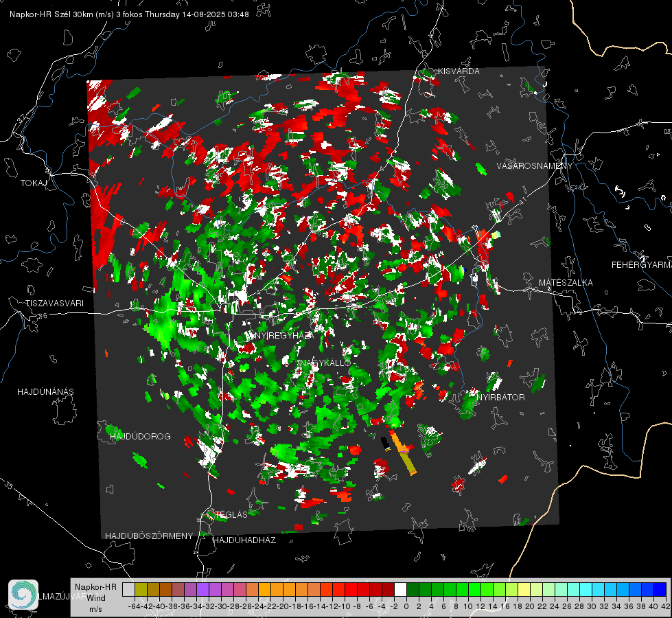
Task: Click the Wind label in the legend
Action: coord(96,598)
